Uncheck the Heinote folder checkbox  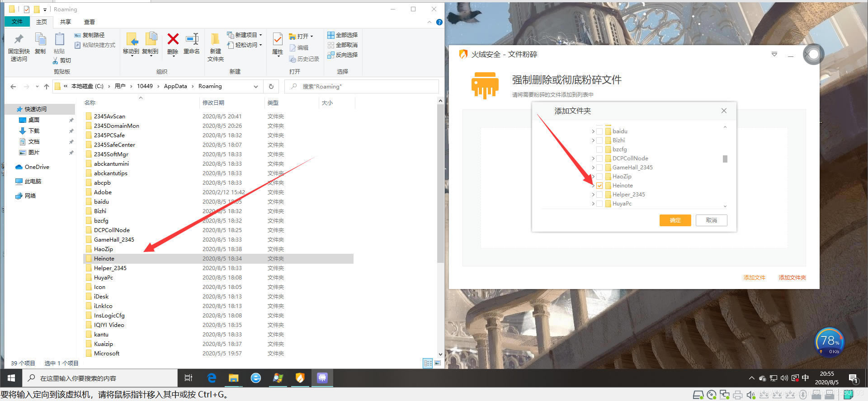[x=599, y=186]
